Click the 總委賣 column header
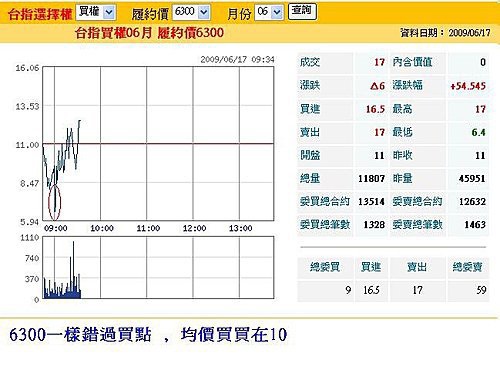Viewport: 500px width, 370px height. coord(468,267)
